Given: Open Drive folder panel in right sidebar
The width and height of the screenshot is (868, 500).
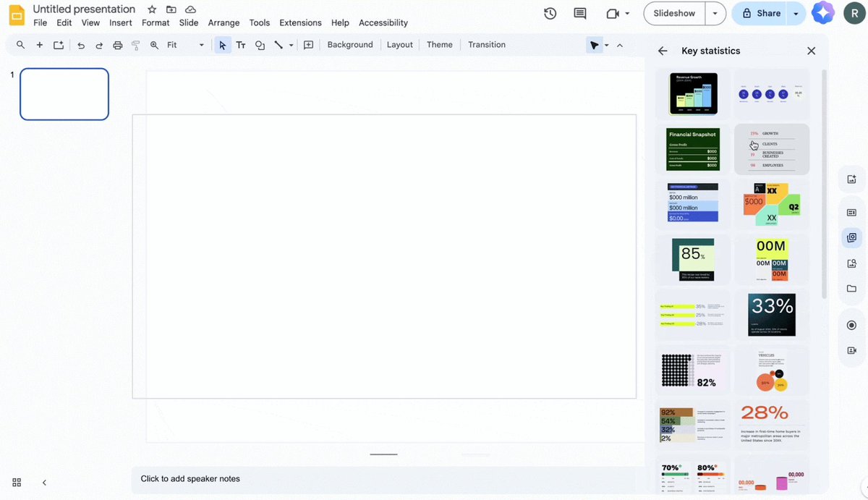Looking at the screenshot, I should [x=851, y=289].
